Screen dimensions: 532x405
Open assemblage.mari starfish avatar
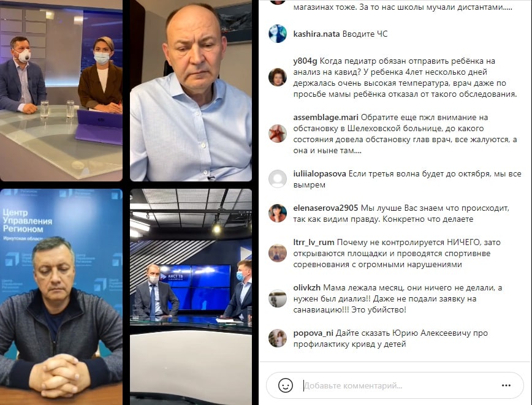(x=278, y=134)
